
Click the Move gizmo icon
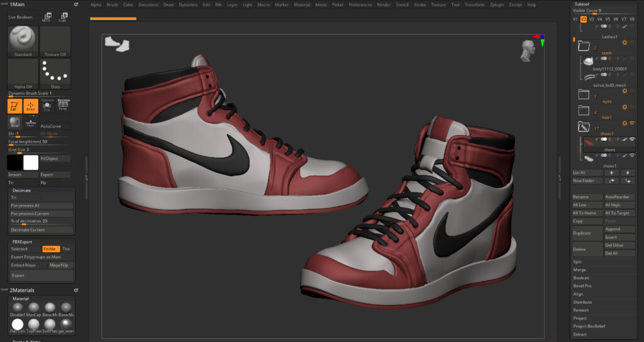point(47,17)
